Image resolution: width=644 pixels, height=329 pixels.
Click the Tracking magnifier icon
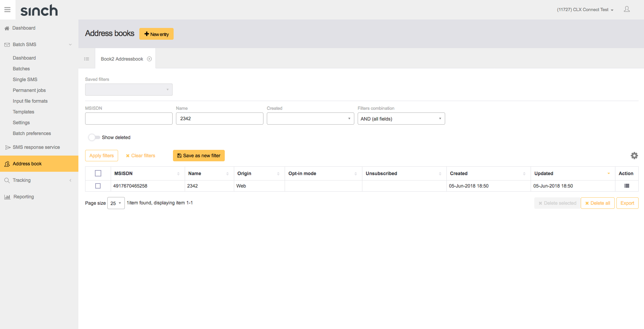pyautogui.click(x=7, y=180)
